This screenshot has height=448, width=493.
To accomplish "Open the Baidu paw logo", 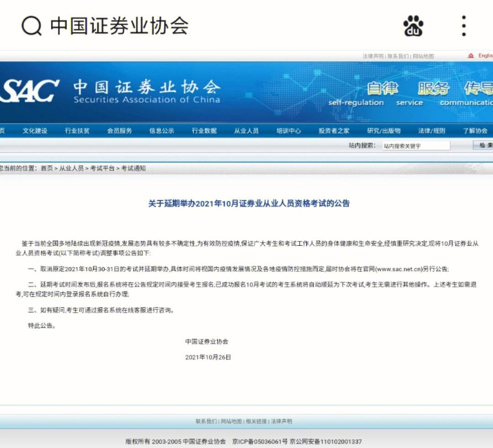I will point(413,26).
